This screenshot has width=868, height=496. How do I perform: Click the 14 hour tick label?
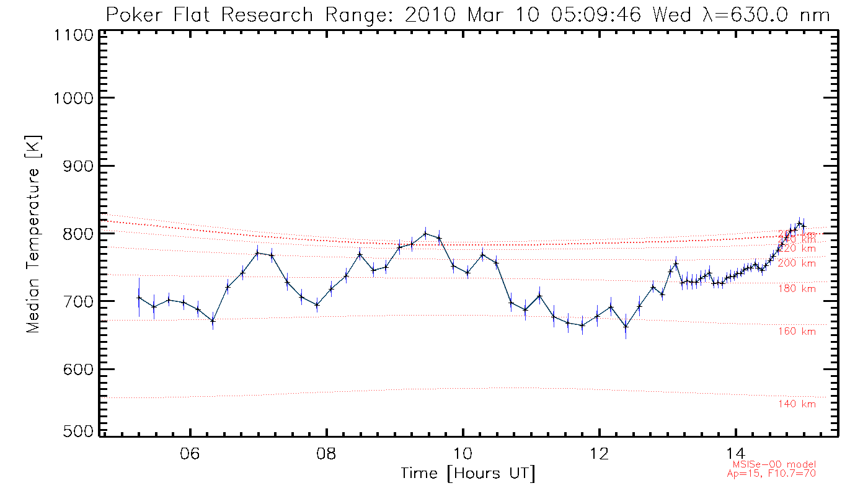click(x=735, y=452)
